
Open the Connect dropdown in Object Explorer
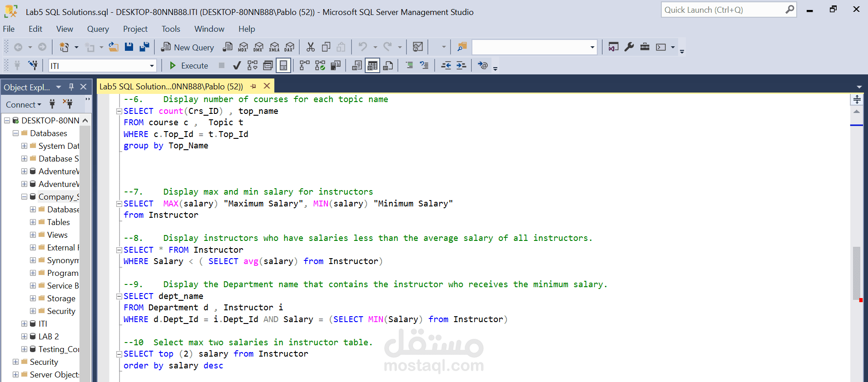point(24,105)
